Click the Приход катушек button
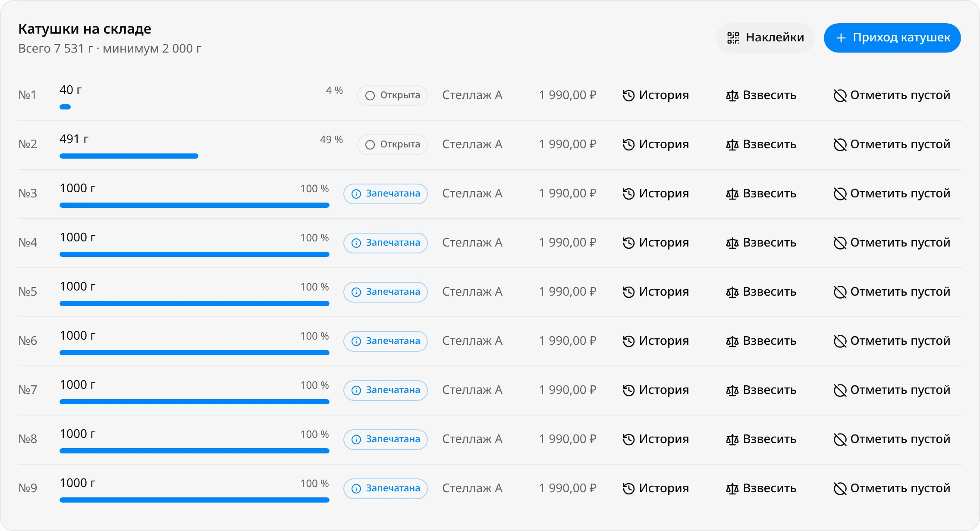The height and width of the screenshot is (531, 980). [892, 38]
